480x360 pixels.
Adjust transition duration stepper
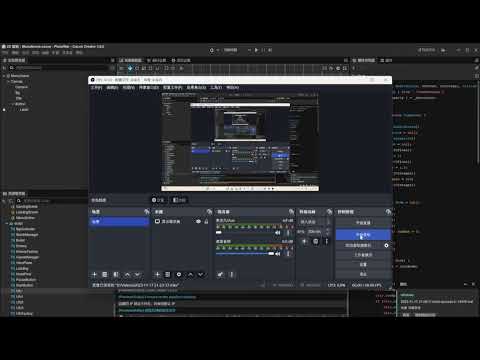(328, 232)
